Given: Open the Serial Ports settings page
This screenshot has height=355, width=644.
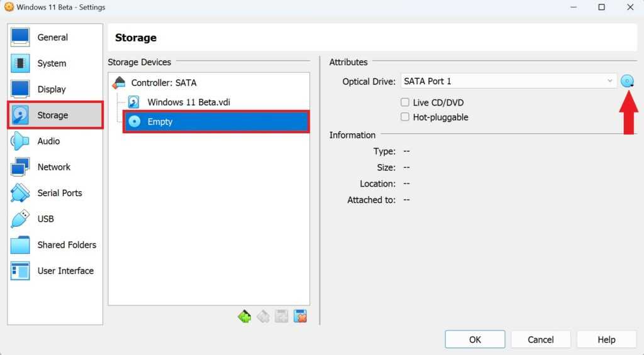Looking at the screenshot, I should point(59,193).
